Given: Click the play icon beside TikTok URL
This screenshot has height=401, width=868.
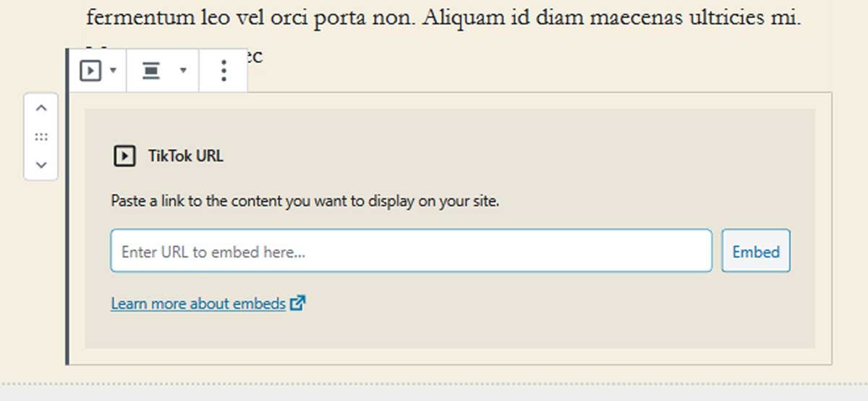Looking at the screenshot, I should point(124,156).
